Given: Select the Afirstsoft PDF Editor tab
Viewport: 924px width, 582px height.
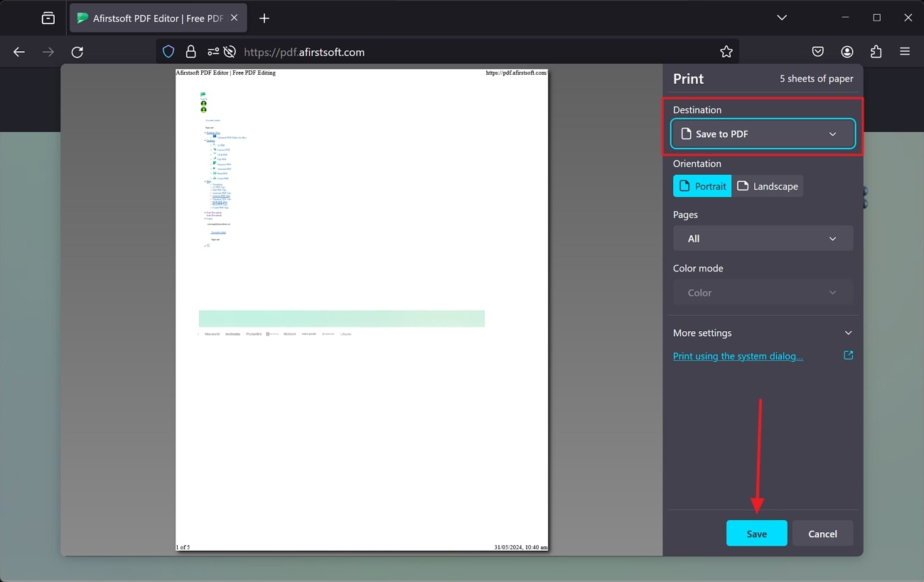Looking at the screenshot, I should coord(159,18).
